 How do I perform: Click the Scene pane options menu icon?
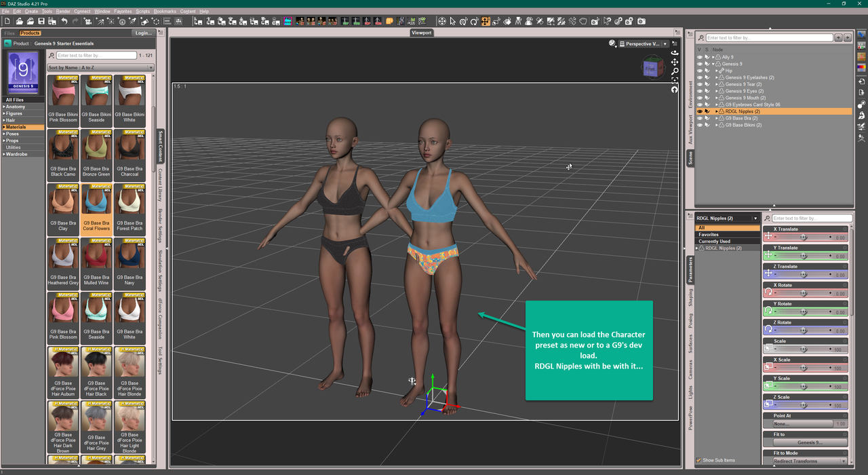click(692, 33)
